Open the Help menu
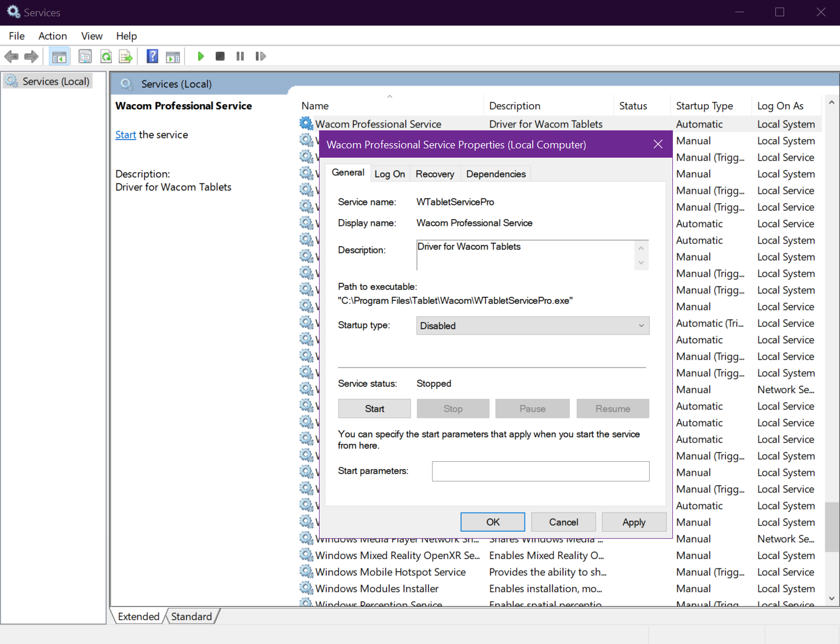This screenshot has width=840, height=644. [126, 36]
